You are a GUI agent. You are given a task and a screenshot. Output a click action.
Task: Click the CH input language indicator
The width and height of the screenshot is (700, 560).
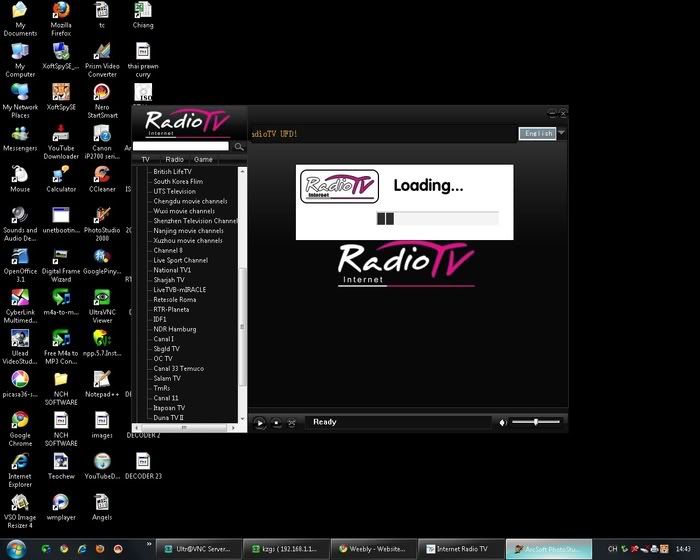(612, 549)
